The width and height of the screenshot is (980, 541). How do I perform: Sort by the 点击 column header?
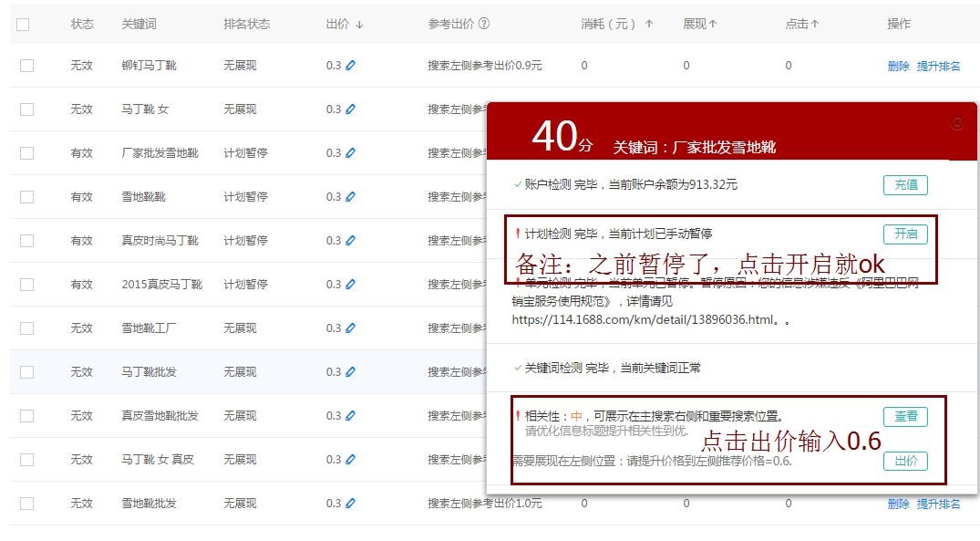click(801, 25)
